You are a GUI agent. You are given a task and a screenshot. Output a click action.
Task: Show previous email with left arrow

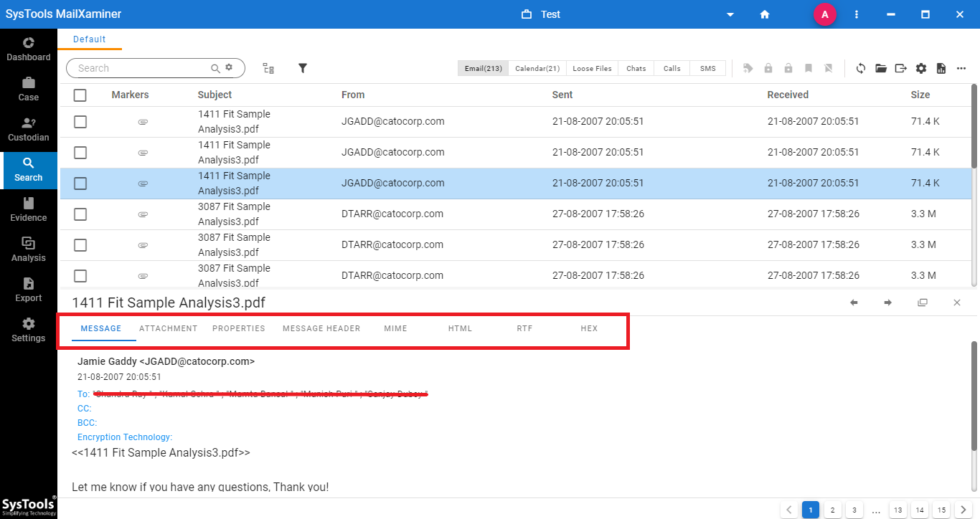click(854, 303)
